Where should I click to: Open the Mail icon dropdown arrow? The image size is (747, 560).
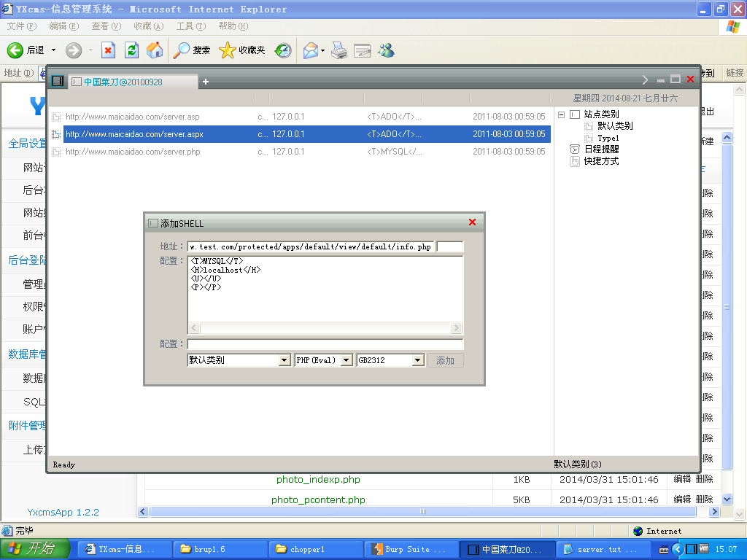322,50
